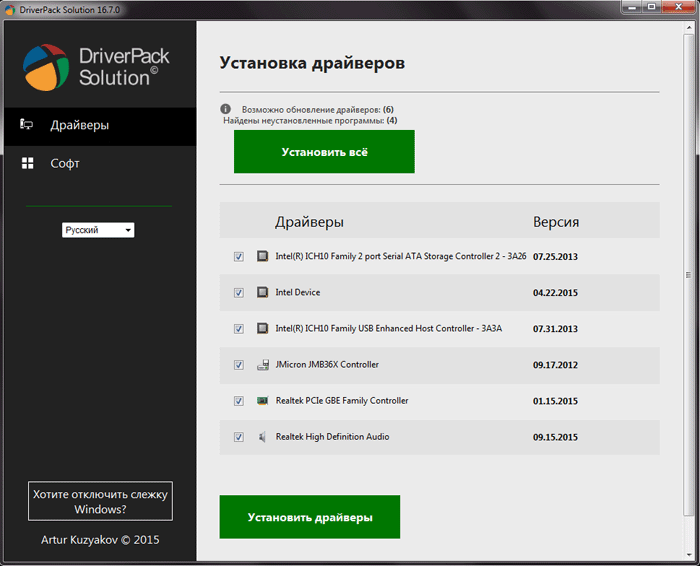The width and height of the screenshot is (700, 566).
Task: Click Realtek PCIe GBE network card icon
Action: [262, 401]
